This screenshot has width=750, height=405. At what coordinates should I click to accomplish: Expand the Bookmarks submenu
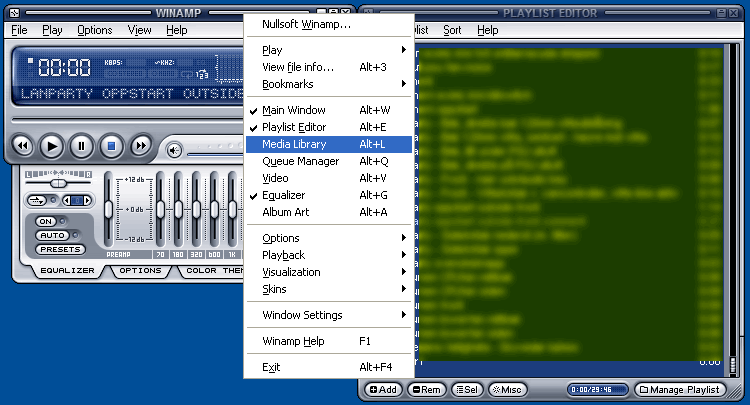click(x=329, y=84)
